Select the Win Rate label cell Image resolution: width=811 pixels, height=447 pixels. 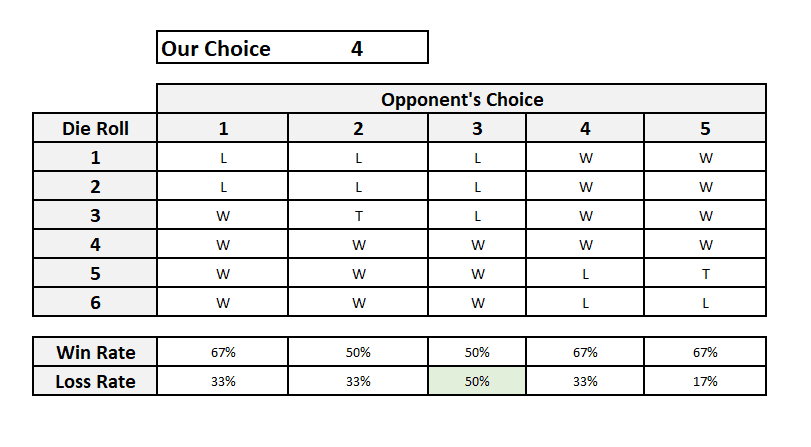[x=95, y=352]
